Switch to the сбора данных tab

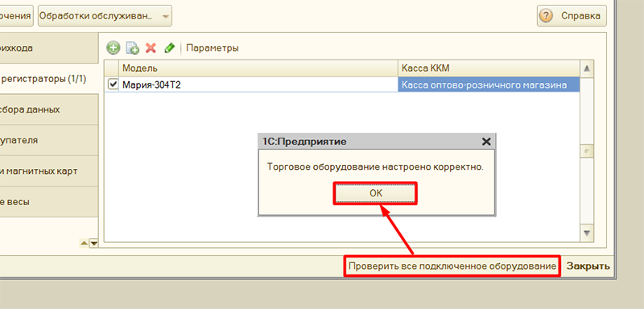[x=49, y=109]
